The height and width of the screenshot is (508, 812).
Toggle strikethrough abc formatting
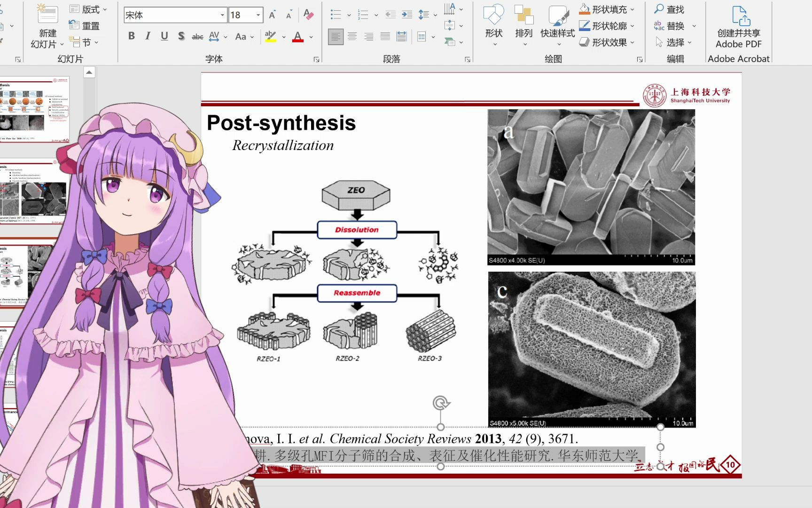[x=197, y=36]
